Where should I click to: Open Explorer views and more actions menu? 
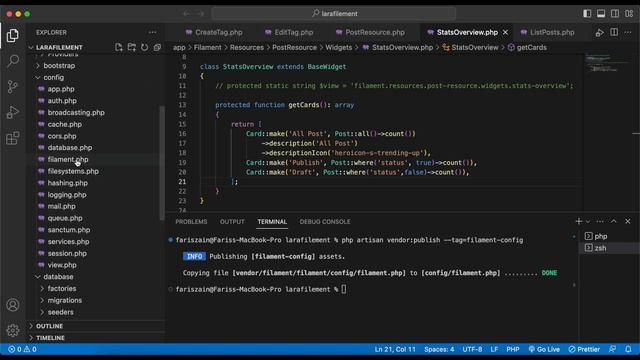[152, 32]
